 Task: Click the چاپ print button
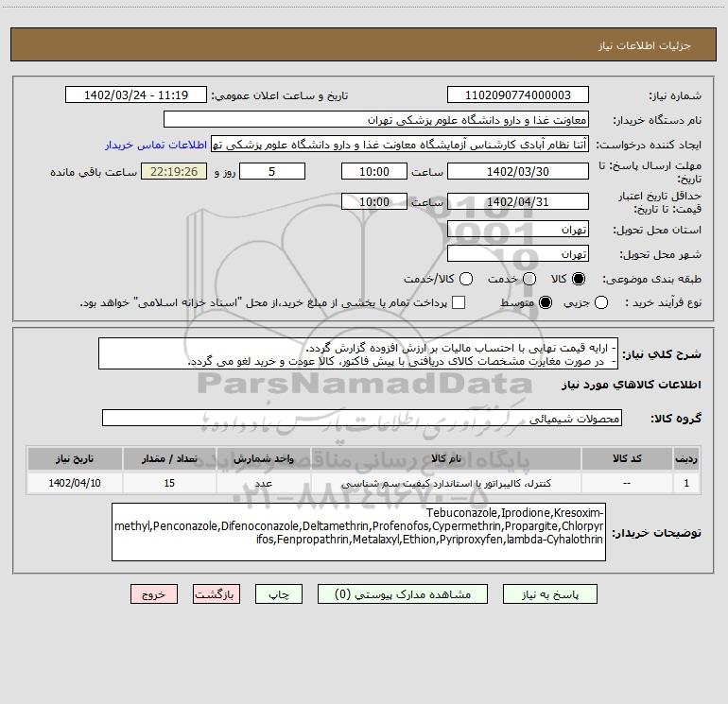coord(279,594)
